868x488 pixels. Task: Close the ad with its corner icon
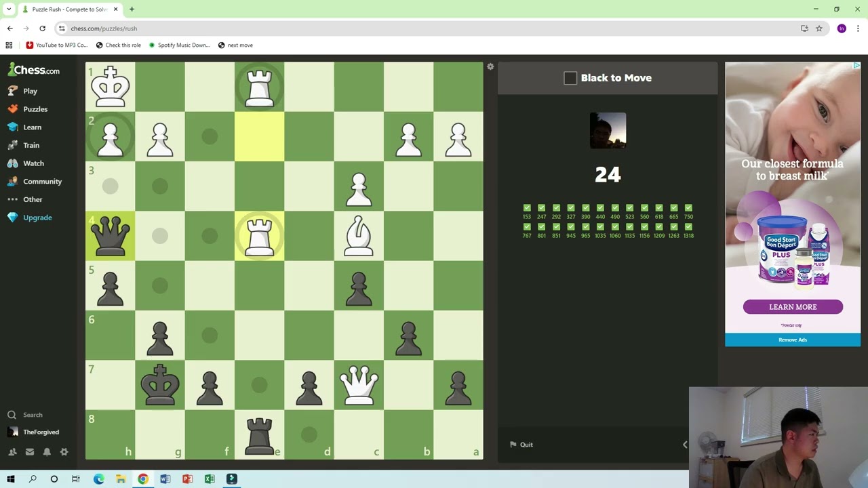(856, 66)
